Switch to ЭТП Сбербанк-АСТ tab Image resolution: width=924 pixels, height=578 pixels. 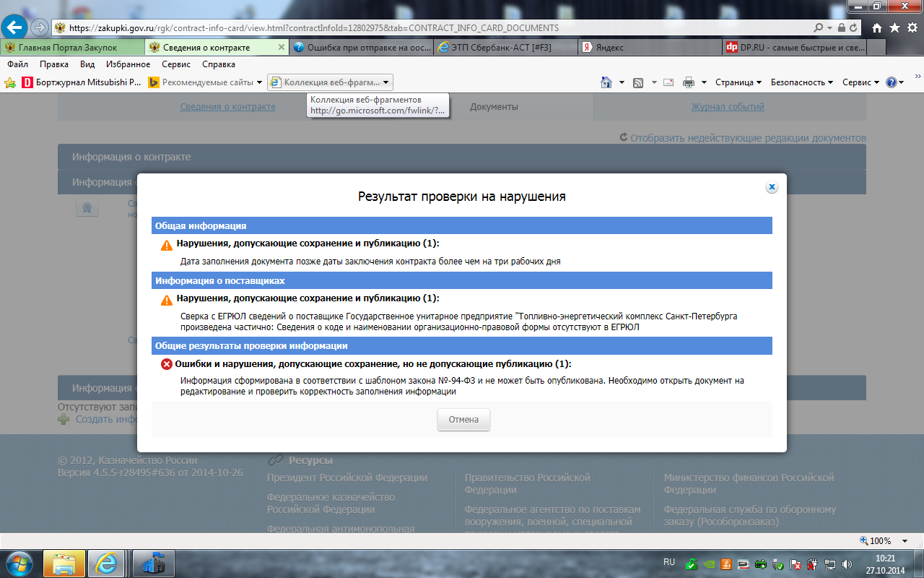click(505, 48)
